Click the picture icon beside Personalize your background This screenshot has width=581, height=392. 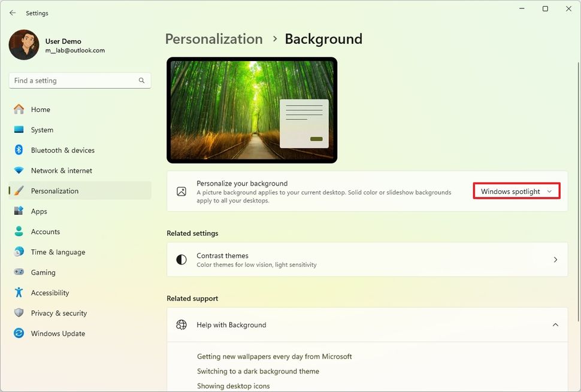click(x=181, y=192)
